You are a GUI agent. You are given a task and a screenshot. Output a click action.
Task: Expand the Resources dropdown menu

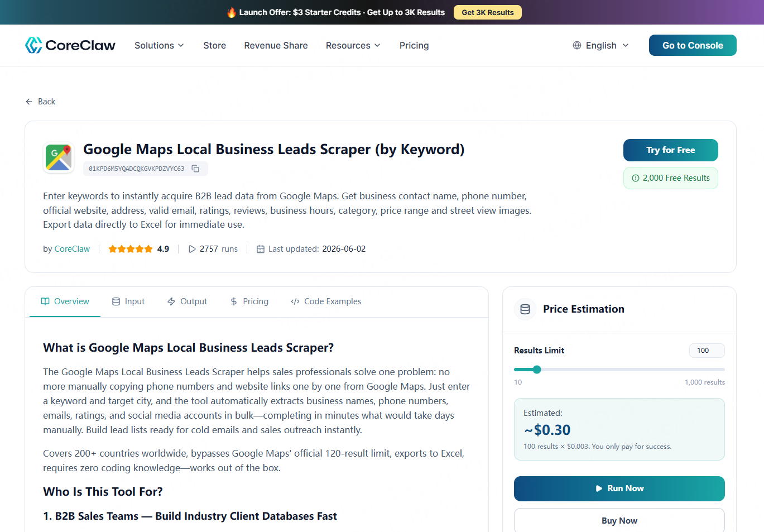353,45
